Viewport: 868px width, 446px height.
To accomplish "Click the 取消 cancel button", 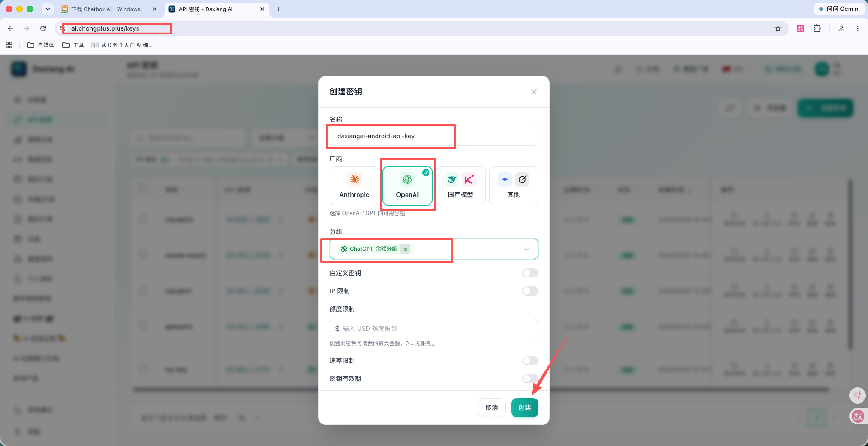I will (x=491, y=408).
